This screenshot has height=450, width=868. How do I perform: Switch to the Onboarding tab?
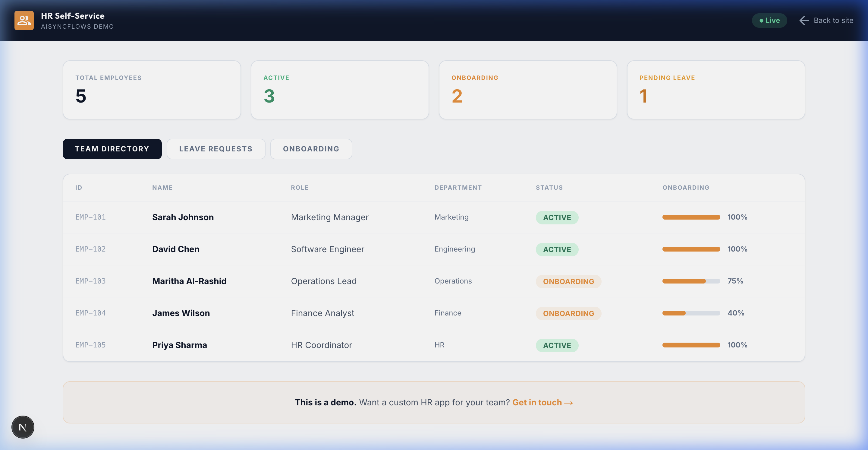[x=311, y=149]
